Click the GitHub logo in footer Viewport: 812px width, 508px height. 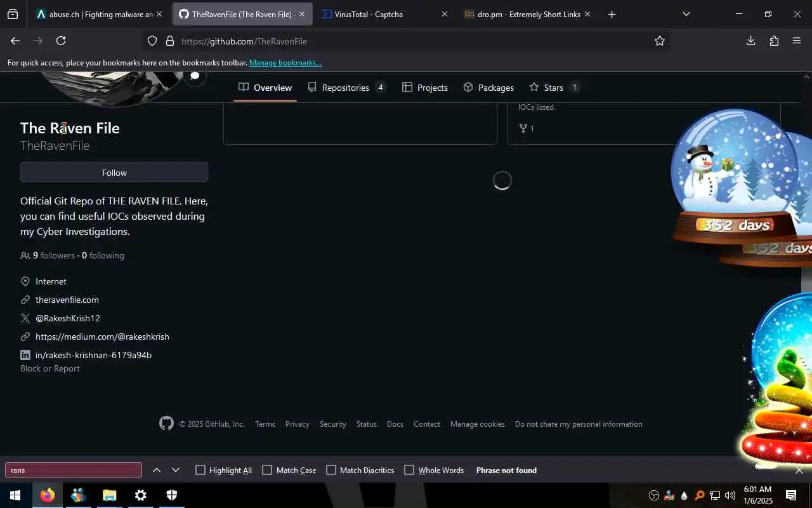[x=166, y=424]
